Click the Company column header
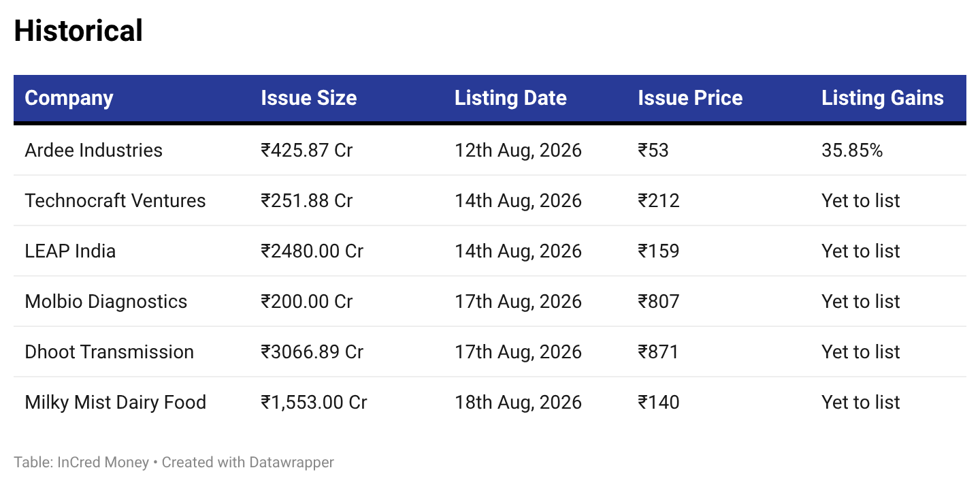Viewport: 980px width, 485px height. 69,98
